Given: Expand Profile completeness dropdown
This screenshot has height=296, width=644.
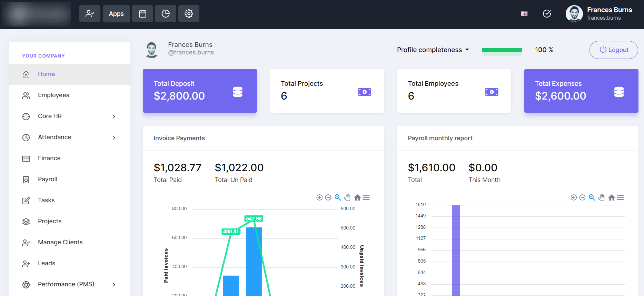Looking at the screenshot, I should 433,50.
